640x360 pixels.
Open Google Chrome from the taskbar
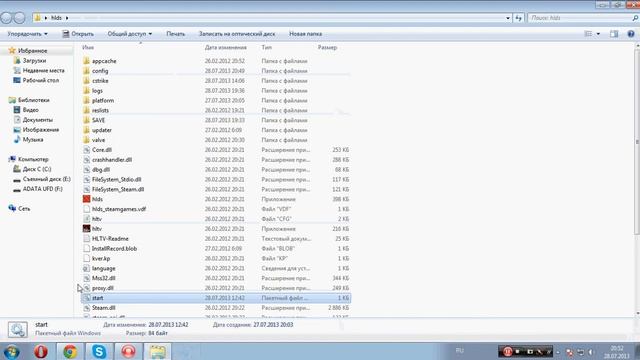pos(70,351)
